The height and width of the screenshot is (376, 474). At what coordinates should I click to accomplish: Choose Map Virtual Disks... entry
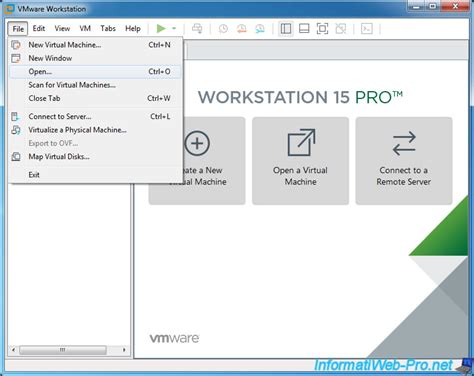(95, 156)
